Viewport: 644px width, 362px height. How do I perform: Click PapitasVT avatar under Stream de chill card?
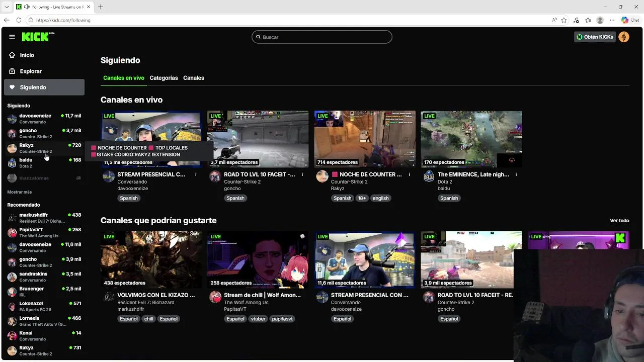coord(215,297)
